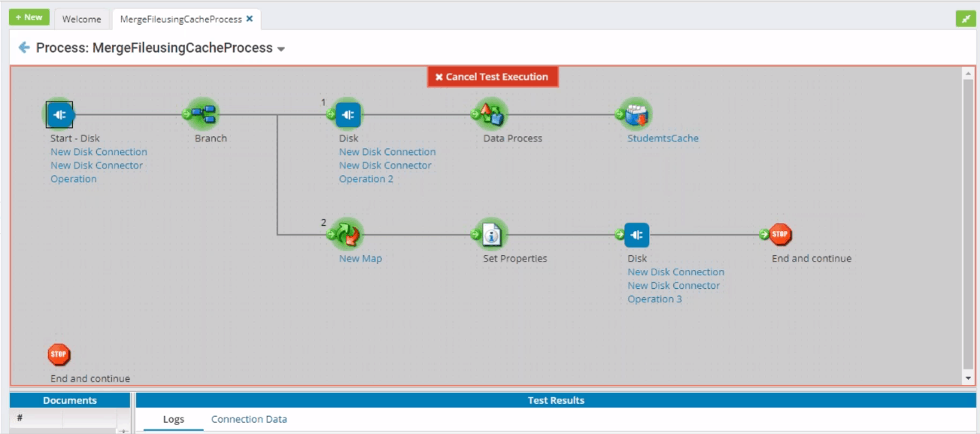Open New Disk Connector Operation under Start - Disk
Image resolution: width=980 pixels, height=434 pixels.
[96, 172]
